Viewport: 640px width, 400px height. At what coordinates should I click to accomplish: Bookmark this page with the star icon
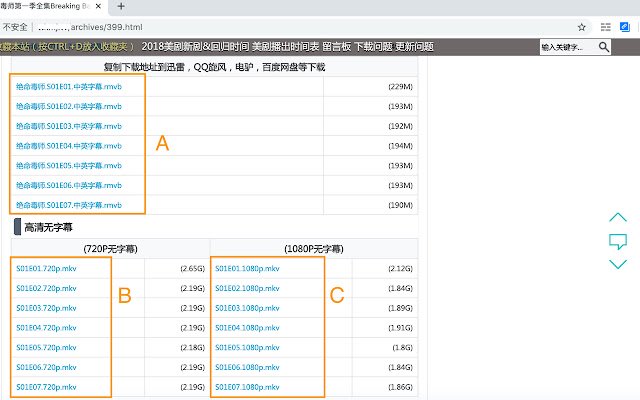click(x=582, y=27)
